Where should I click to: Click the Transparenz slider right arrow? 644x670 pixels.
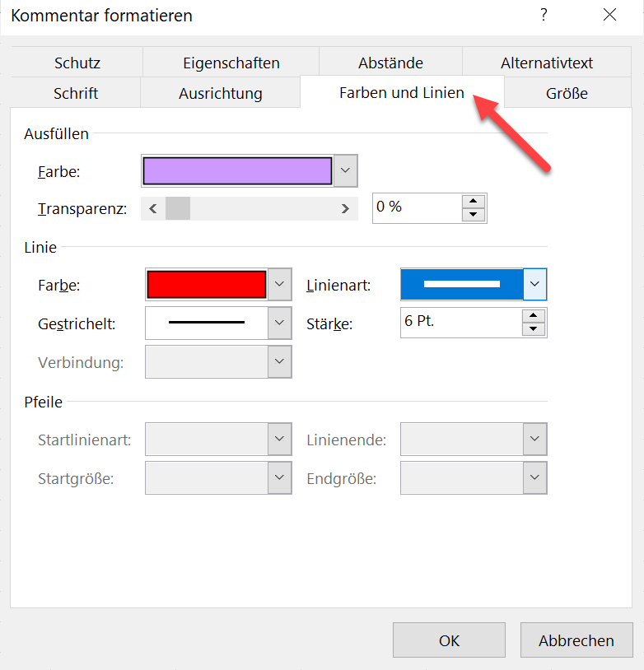(x=345, y=208)
